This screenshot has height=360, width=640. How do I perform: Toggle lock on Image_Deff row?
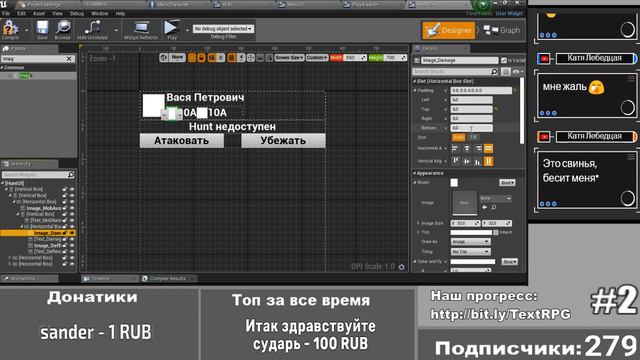tap(64, 245)
